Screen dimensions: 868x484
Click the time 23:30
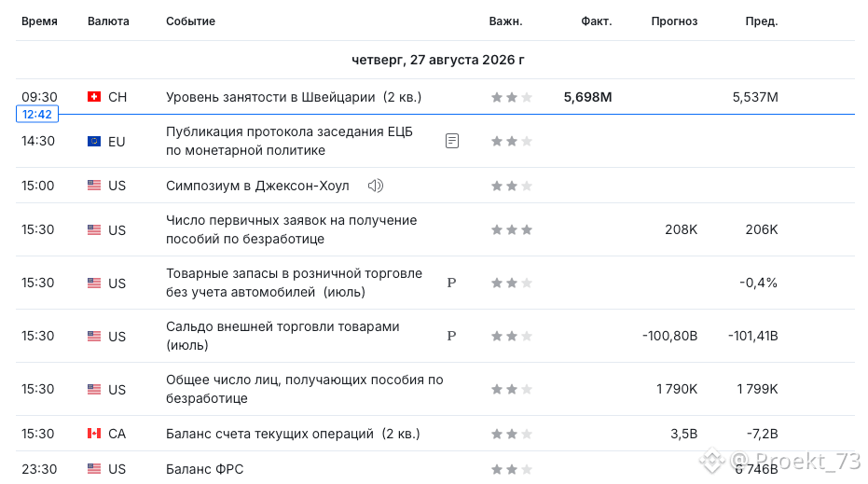coord(39,469)
